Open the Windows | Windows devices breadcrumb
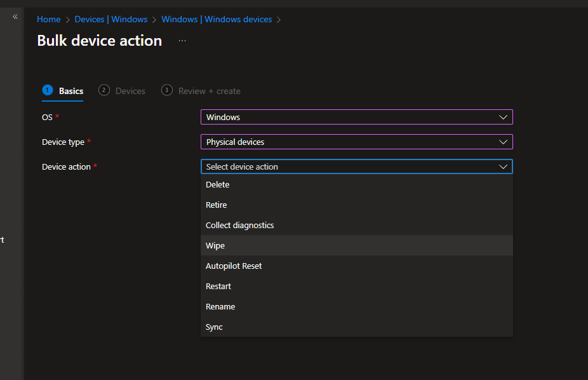The image size is (588, 380). (x=217, y=19)
